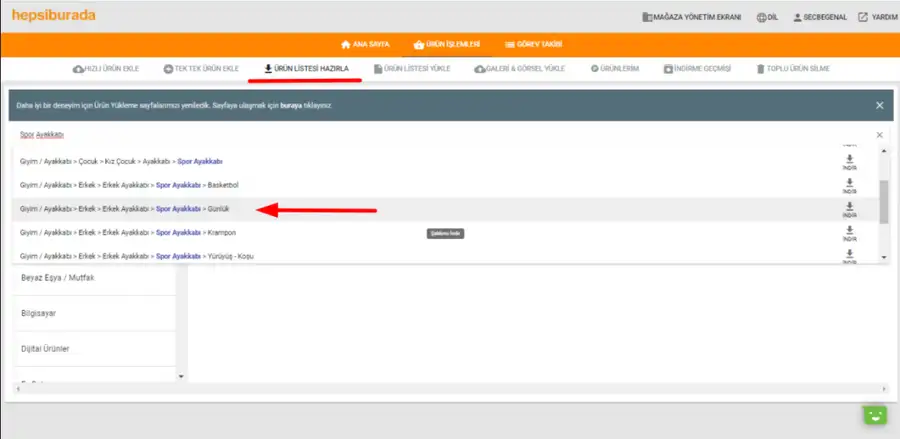Select ÜRÜN LİSTESİ HAZIRLA tab

click(306, 69)
